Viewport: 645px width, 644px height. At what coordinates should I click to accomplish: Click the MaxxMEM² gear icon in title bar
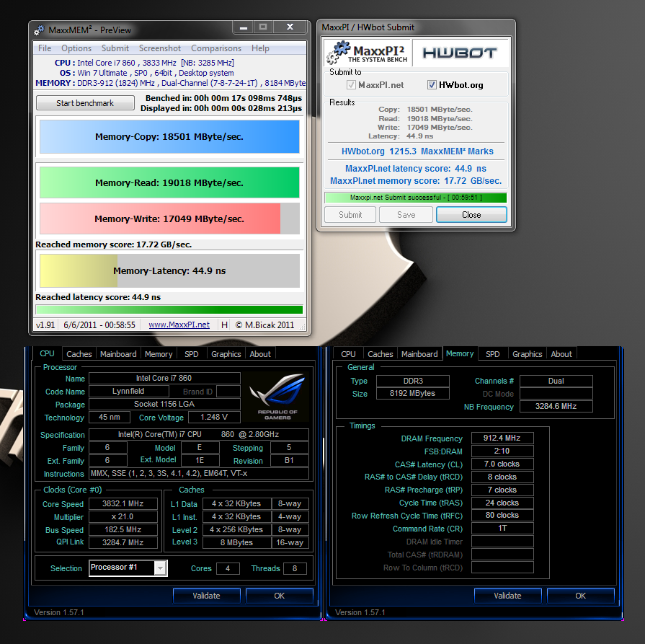39,30
